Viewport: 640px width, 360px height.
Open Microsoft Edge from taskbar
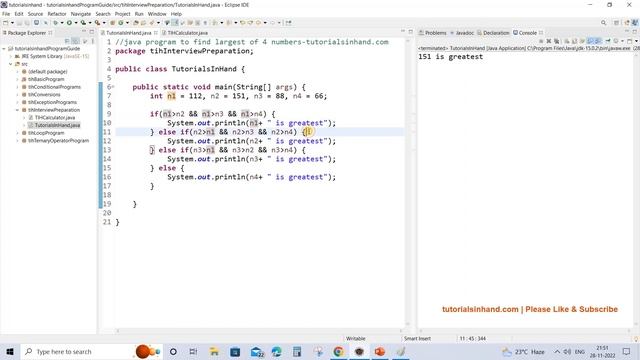point(276,351)
